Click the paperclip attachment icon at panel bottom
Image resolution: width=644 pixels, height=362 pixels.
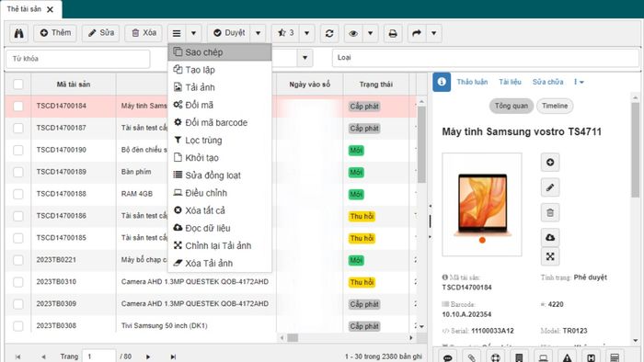(x=471, y=357)
